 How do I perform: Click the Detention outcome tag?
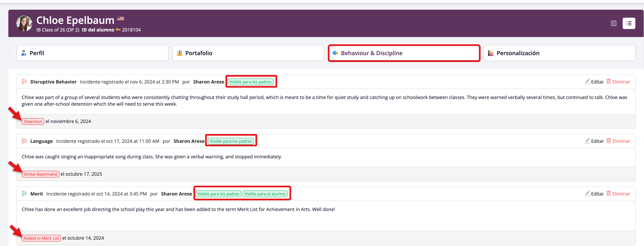(x=33, y=122)
